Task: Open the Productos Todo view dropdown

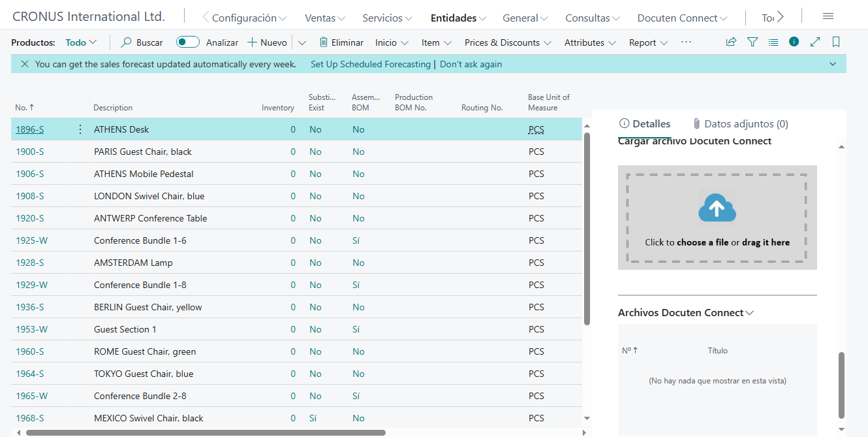Action: coord(81,42)
